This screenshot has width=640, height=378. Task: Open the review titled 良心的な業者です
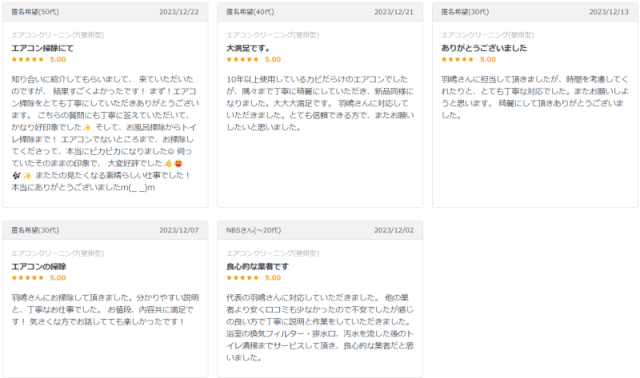click(258, 267)
